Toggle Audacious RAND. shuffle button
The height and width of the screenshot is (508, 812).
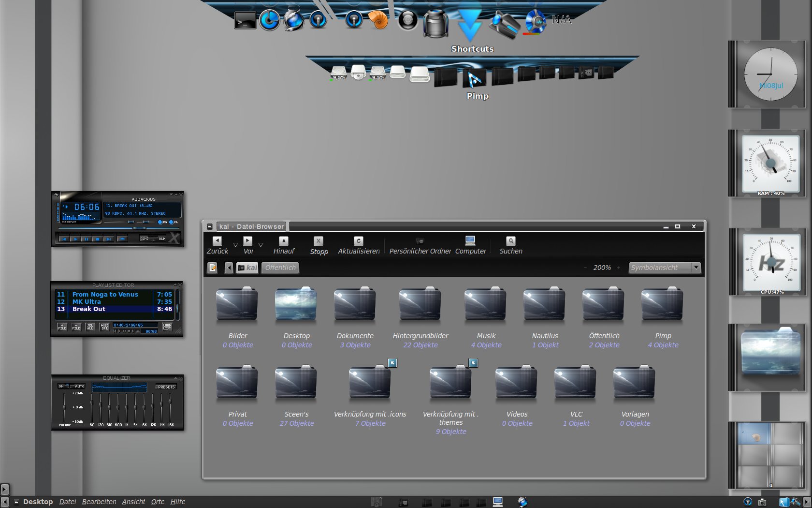point(146,239)
